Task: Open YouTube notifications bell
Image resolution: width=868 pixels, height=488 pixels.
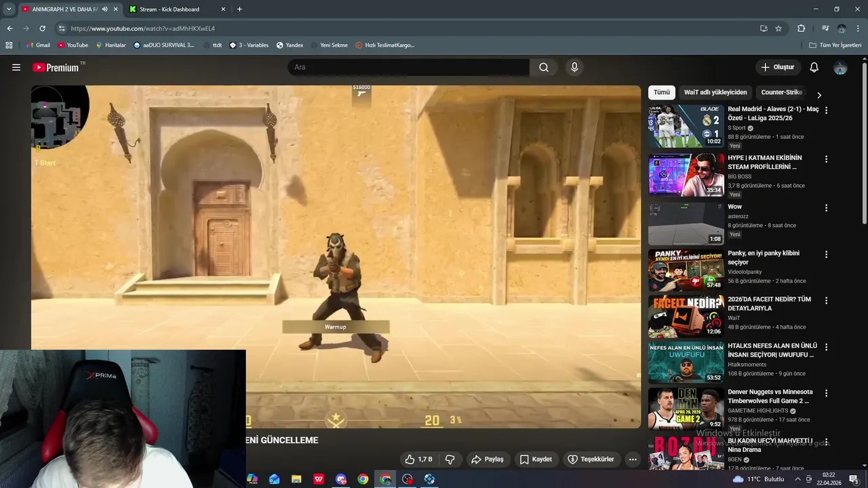Action: tap(814, 67)
